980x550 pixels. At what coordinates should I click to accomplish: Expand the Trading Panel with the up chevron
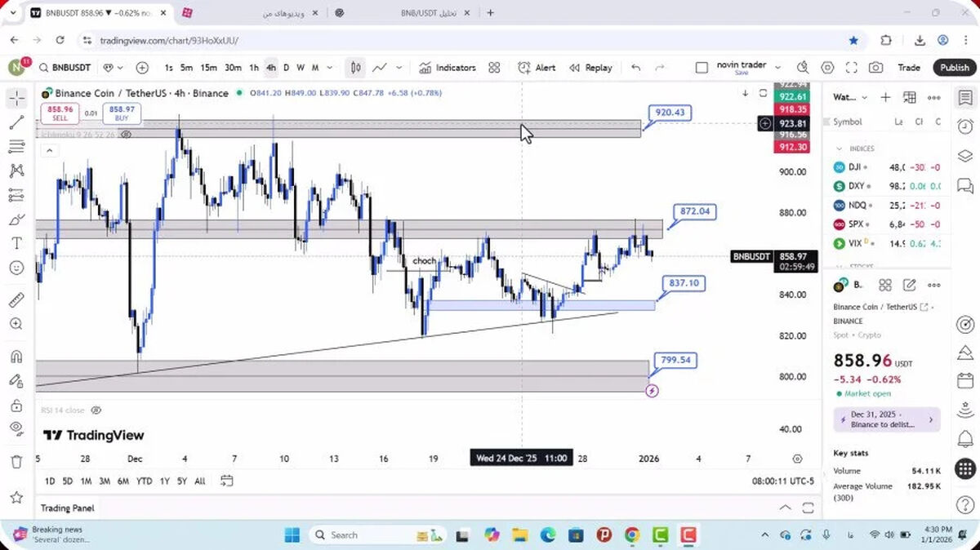[x=785, y=508]
